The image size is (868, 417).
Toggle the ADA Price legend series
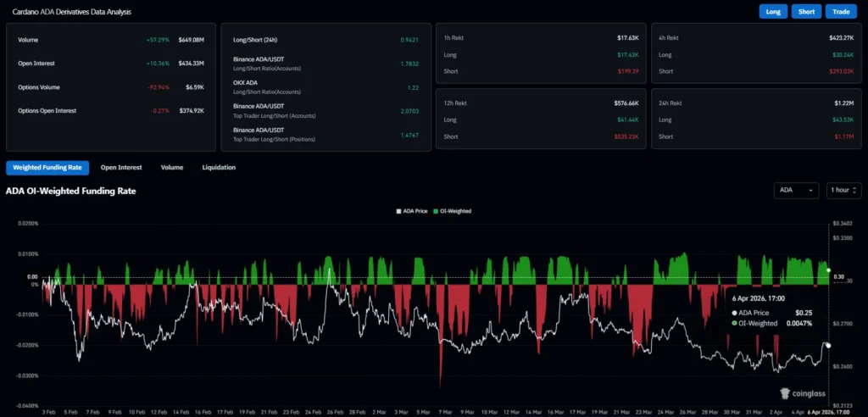pyautogui.click(x=415, y=211)
